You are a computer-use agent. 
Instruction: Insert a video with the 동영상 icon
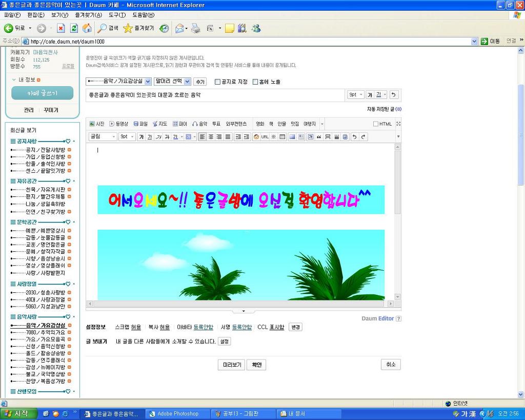coord(118,124)
